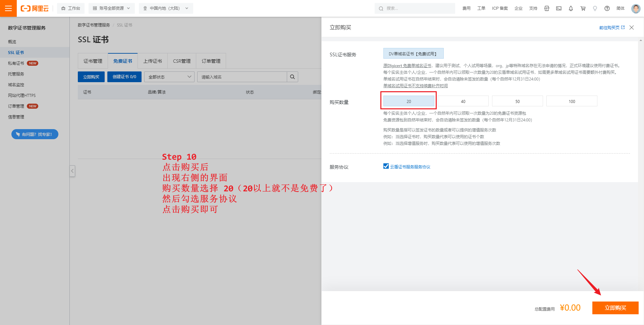
Task: Open 订单管理 in sidebar
Action: [16, 106]
